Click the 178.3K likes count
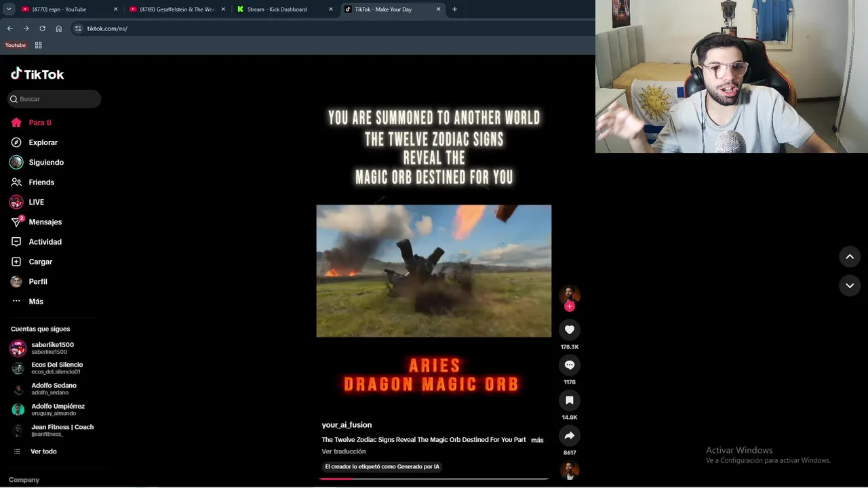Viewport: 868px width, 488px height. pos(570,347)
